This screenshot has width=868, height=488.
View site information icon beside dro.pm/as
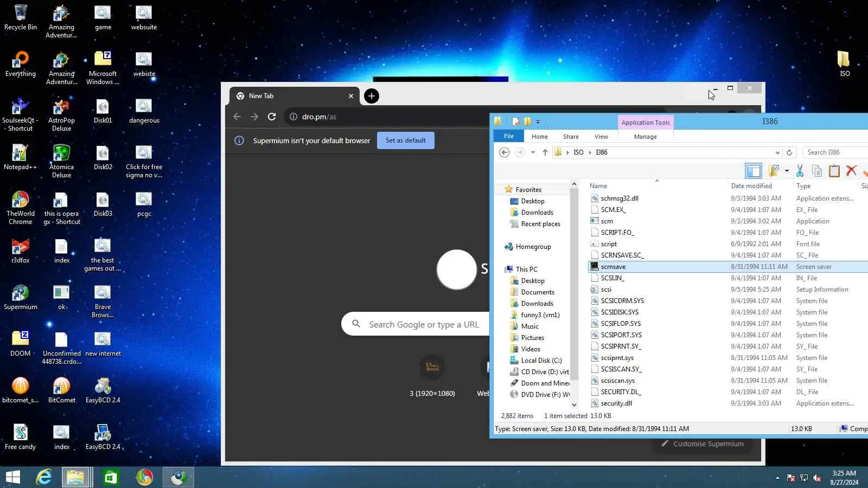pyautogui.click(x=293, y=117)
